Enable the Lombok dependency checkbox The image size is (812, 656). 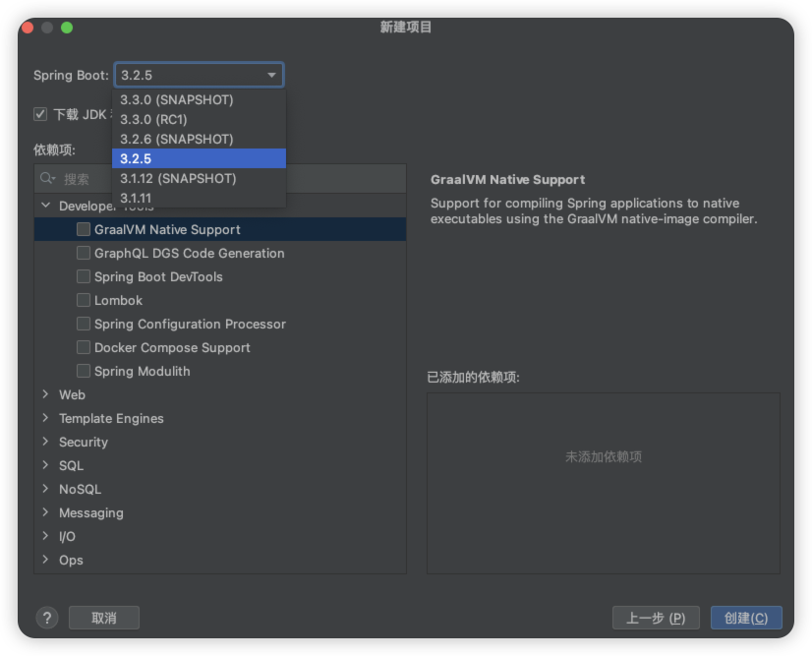coord(84,300)
